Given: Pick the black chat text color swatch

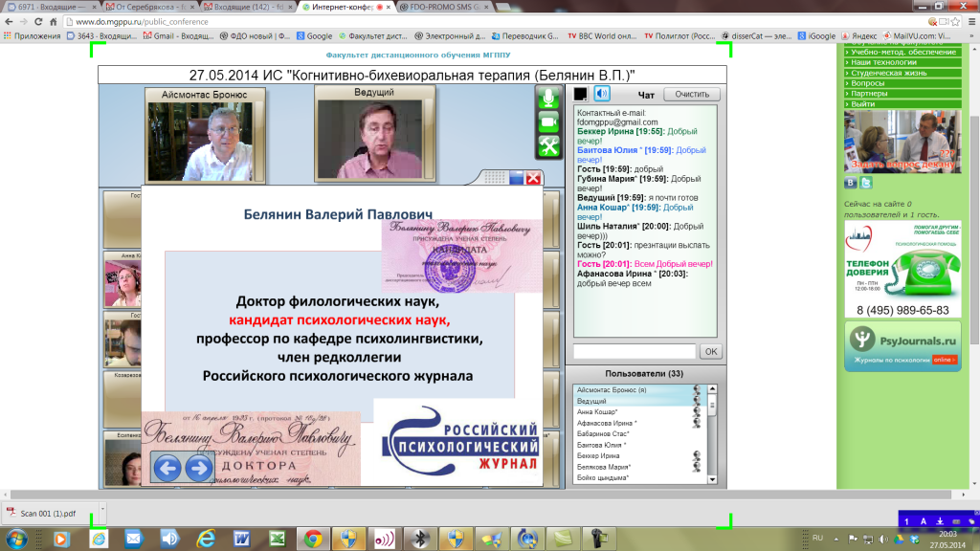Looking at the screenshot, I should pos(580,94).
